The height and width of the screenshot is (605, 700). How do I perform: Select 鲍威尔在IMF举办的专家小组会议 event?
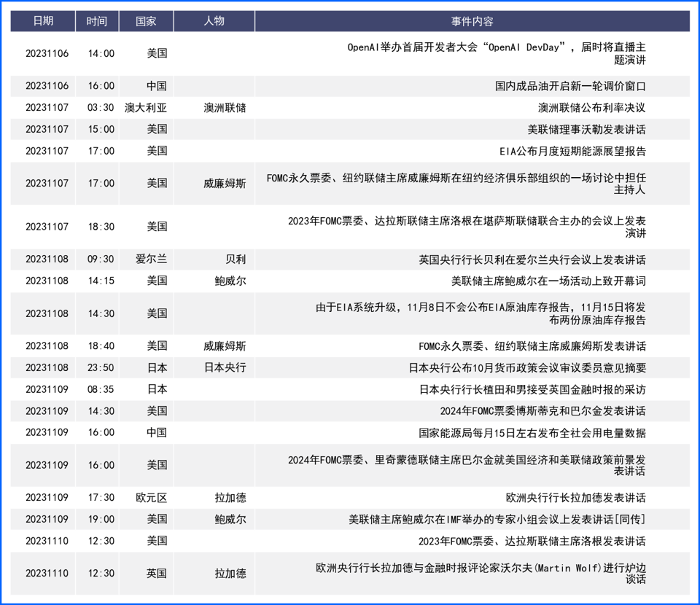(497, 519)
